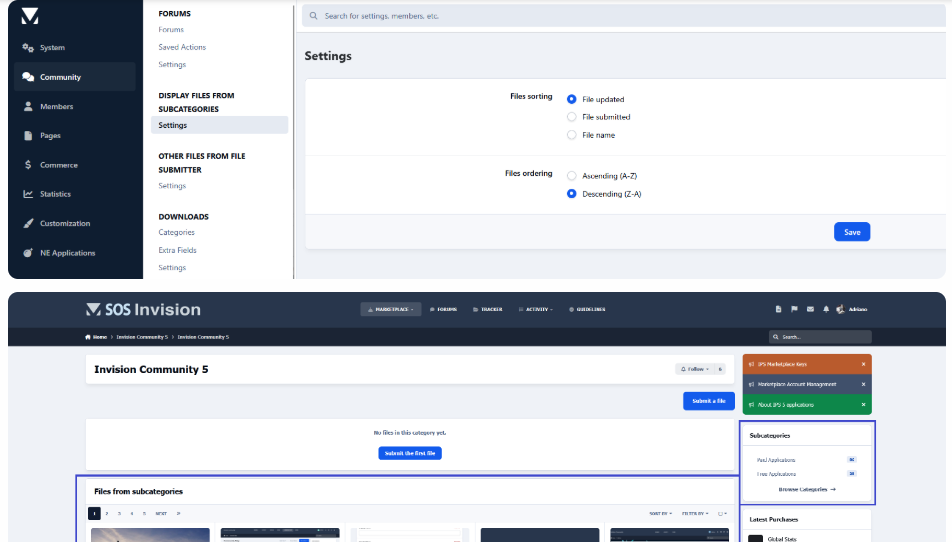Screen dimensions: 952x542
Task: Open Customization via the paintbrush icon
Action: [x=28, y=224]
